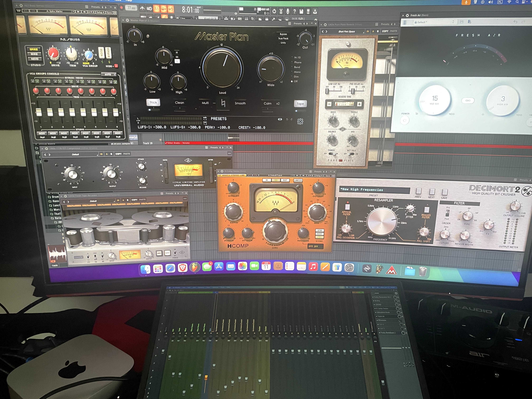Toggle the BYPASS switch in NLS Buss
This screenshot has height=399, width=532.
(x=108, y=53)
